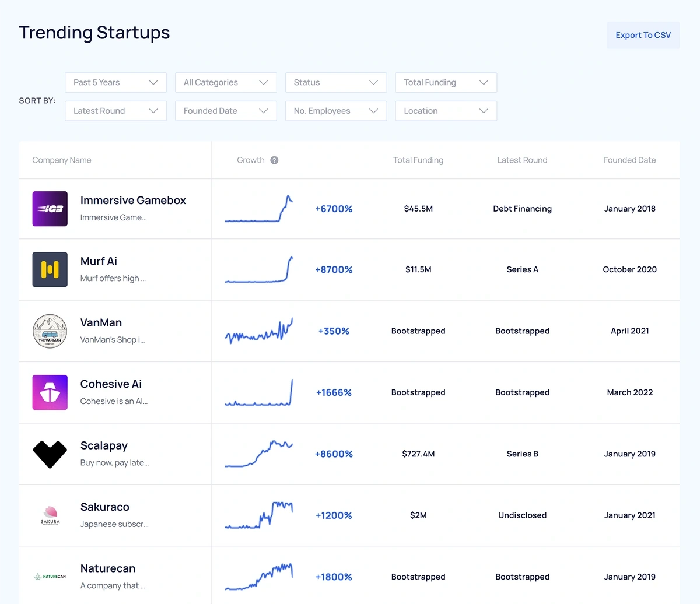Click the +1200% growth value
700x604 pixels.
(x=334, y=515)
